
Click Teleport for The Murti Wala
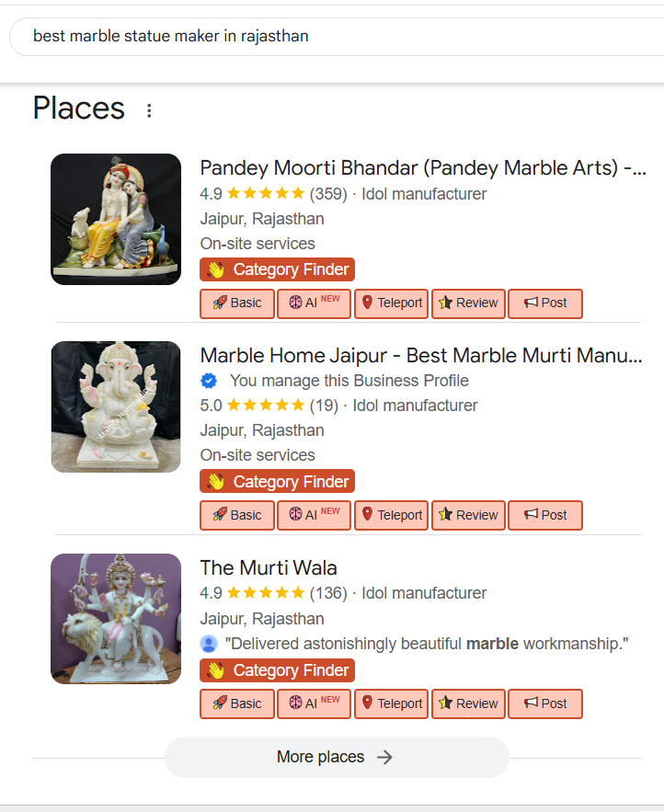click(x=391, y=704)
